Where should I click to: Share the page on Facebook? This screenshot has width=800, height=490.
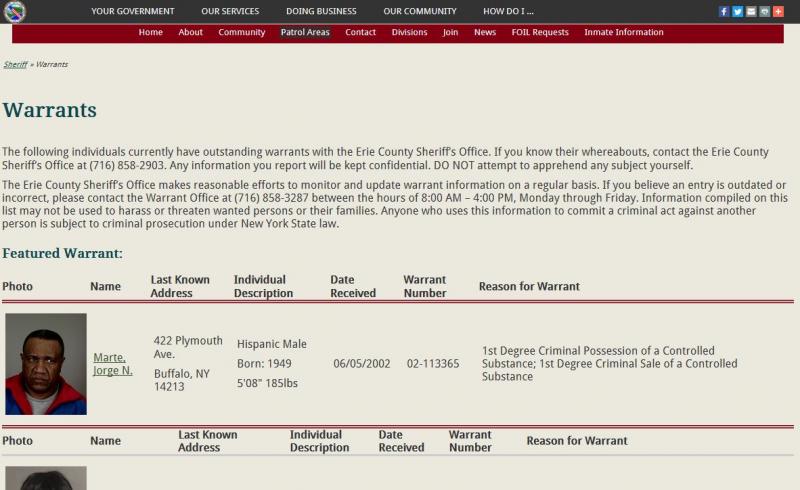click(x=723, y=11)
